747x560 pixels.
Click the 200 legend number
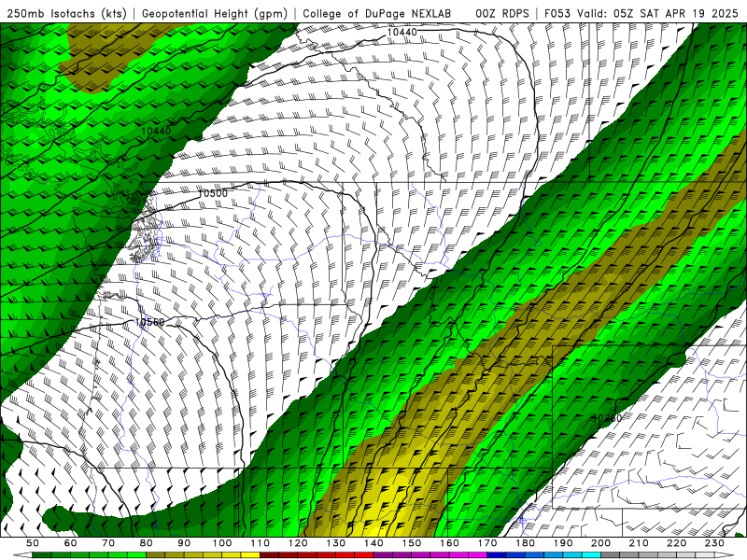point(600,543)
